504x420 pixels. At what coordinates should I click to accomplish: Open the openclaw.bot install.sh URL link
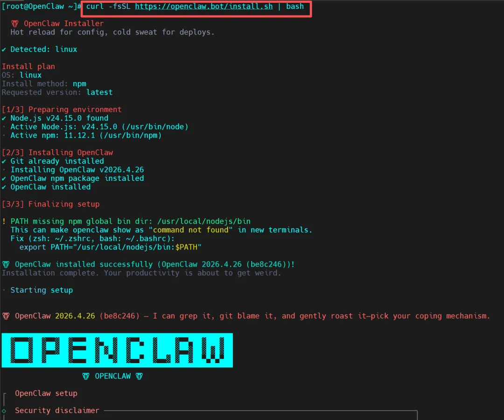click(x=204, y=7)
